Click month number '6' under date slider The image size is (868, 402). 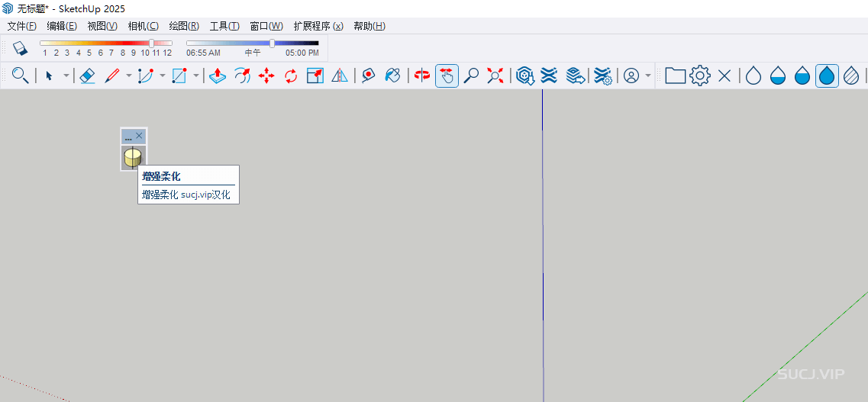100,53
